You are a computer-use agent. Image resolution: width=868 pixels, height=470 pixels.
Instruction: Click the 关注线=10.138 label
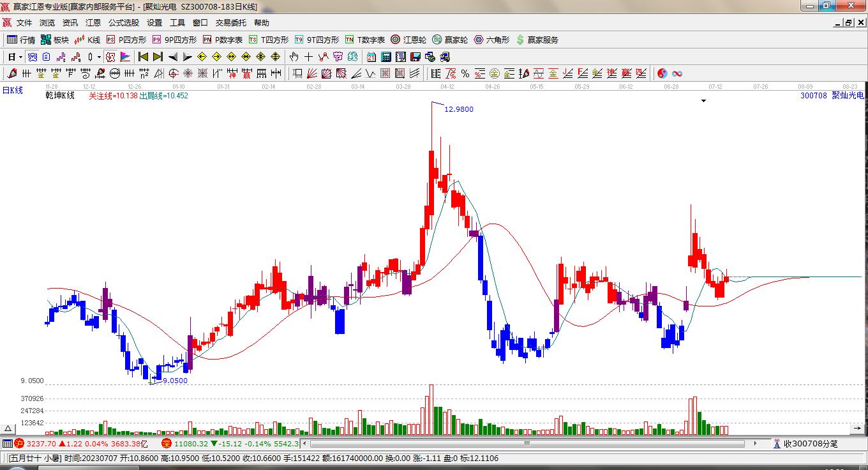coord(113,96)
